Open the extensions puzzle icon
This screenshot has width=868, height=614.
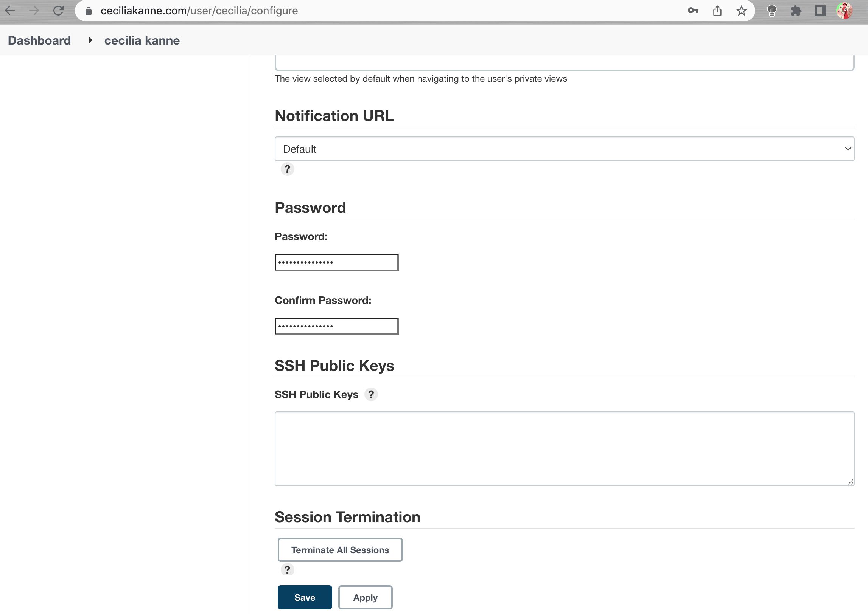click(x=796, y=11)
